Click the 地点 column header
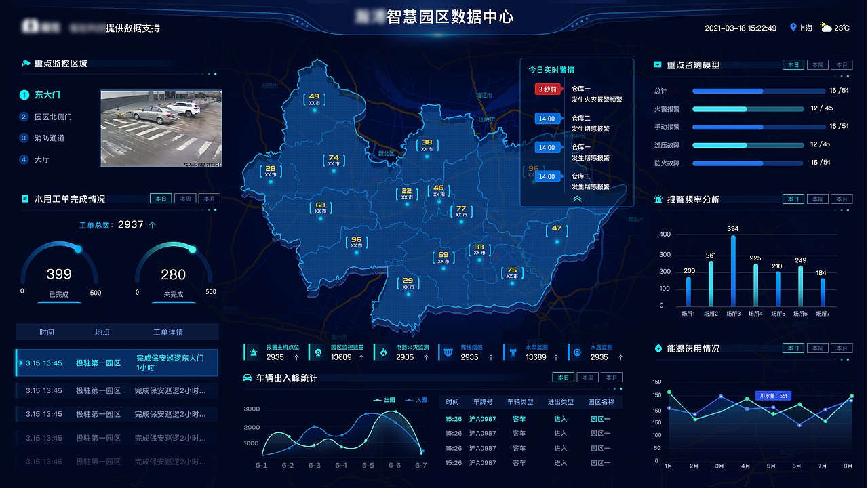This screenshot has width=868, height=488. [102, 332]
